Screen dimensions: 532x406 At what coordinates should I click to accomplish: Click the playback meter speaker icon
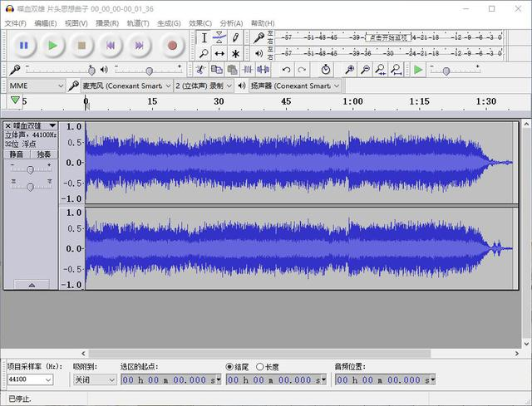pyautogui.click(x=259, y=53)
